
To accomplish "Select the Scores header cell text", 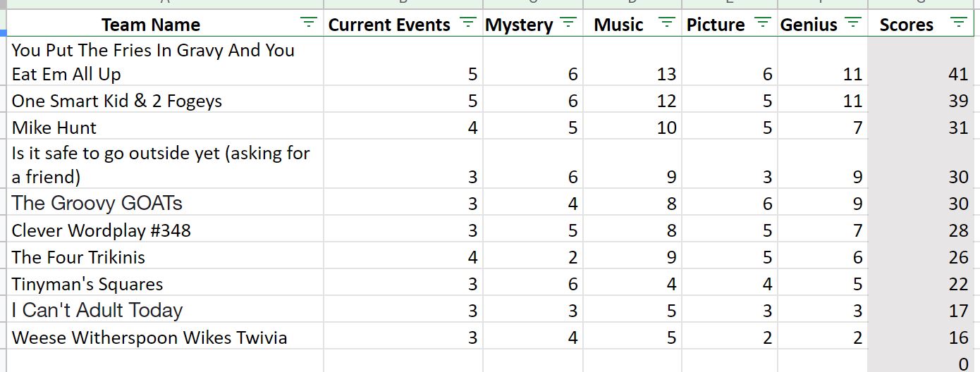I will (x=906, y=25).
